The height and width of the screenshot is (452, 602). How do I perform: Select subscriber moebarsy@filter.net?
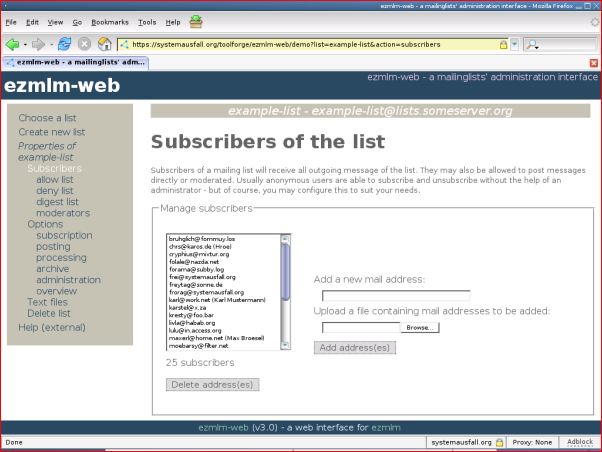(x=224, y=346)
